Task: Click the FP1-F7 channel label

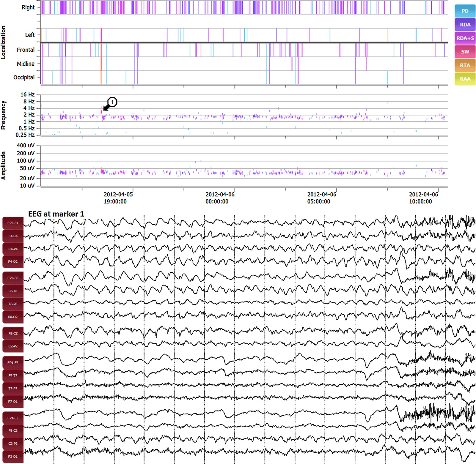Action: tap(13, 363)
